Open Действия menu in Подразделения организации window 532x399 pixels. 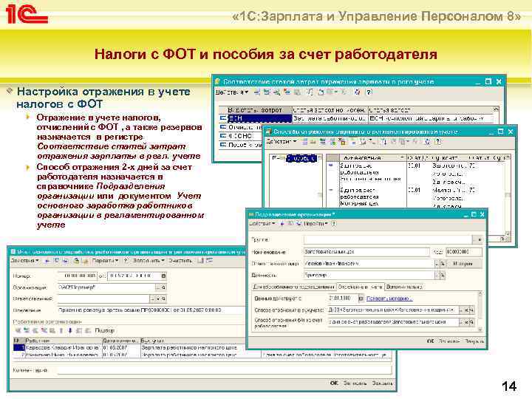point(262,224)
